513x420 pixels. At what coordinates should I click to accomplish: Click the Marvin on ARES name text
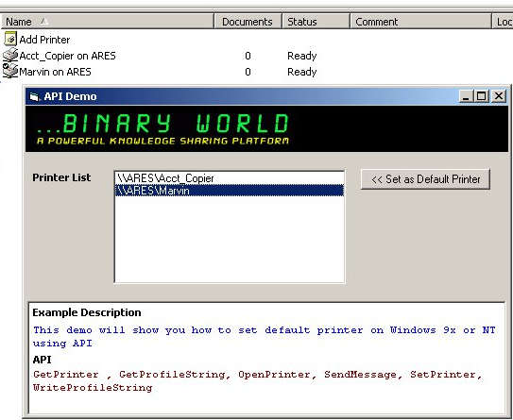[x=55, y=72]
